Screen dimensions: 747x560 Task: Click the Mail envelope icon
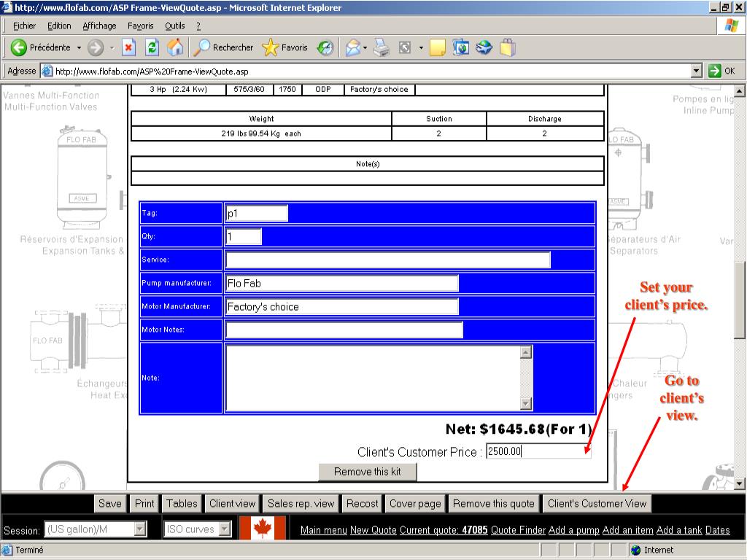352,47
